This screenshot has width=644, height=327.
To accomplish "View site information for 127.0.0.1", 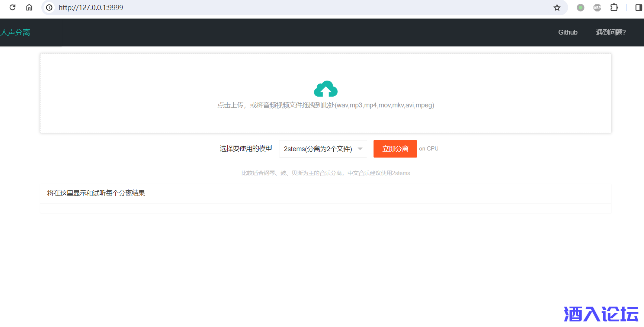I will point(49,7).
